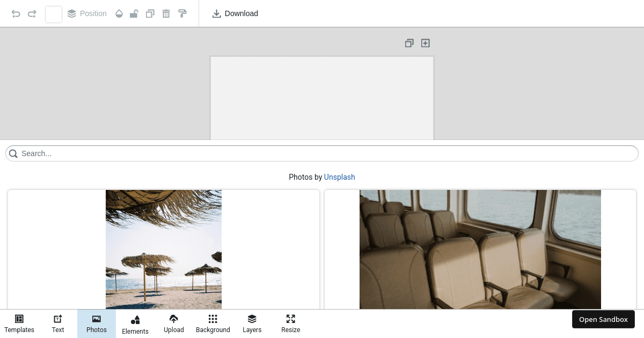Image resolution: width=644 pixels, height=338 pixels.
Task: Open the Background tab
Action: click(213, 324)
